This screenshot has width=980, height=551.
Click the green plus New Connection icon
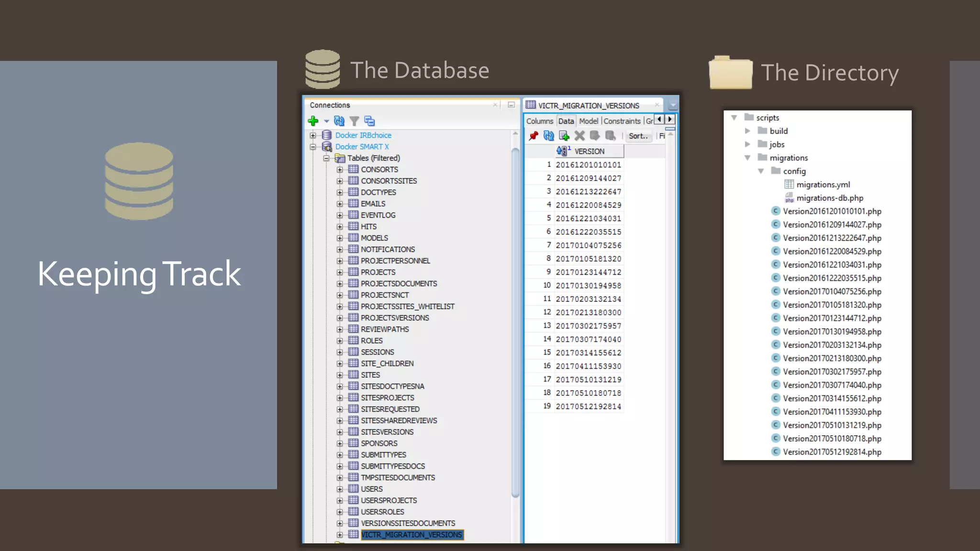tap(313, 121)
